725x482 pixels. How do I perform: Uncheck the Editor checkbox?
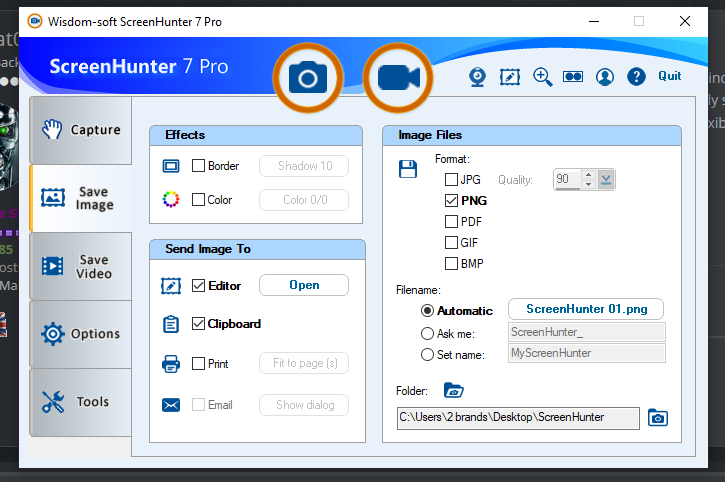tap(198, 285)
